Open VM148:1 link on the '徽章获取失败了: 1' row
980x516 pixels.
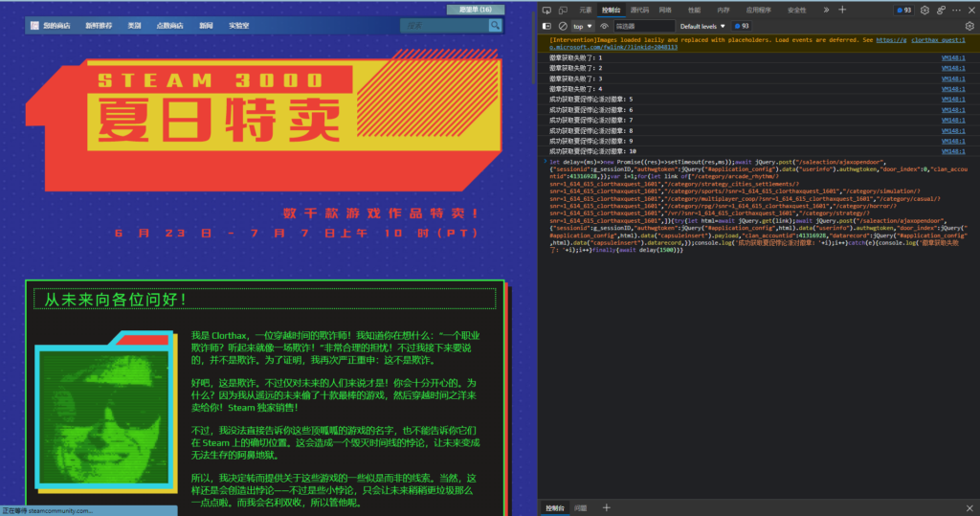(953, 57)
